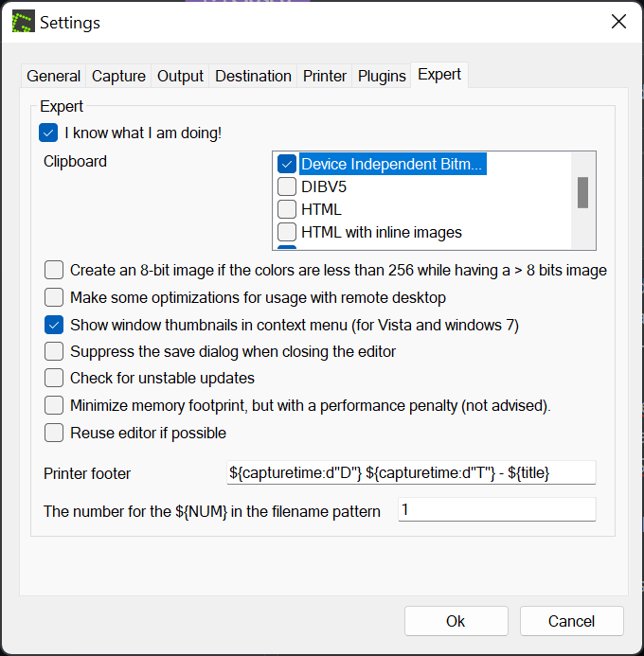The width and height of the screenshot is (644, 656).
Task: Enable 'Minimize memory footprint' option
Action: click(54, 405)
